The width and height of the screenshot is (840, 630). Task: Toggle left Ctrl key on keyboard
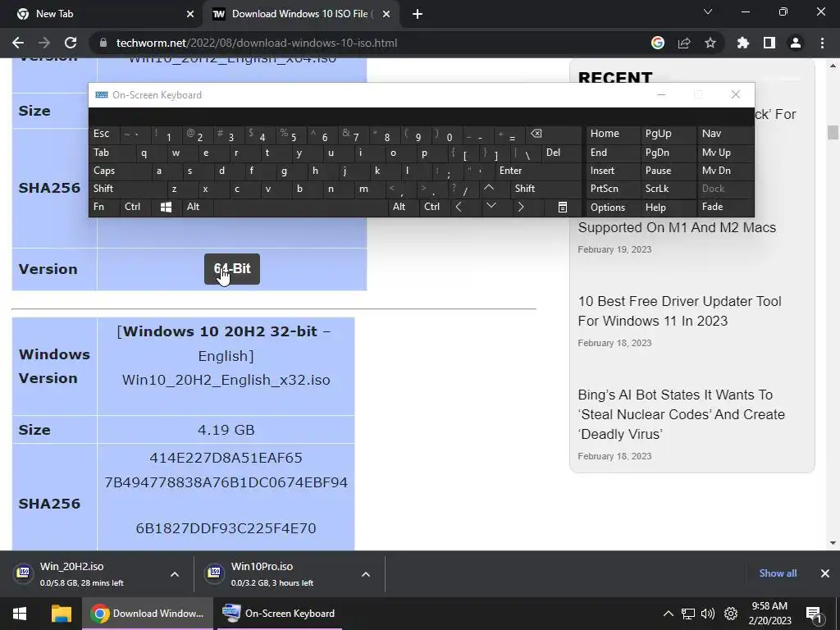coord(135,208)
